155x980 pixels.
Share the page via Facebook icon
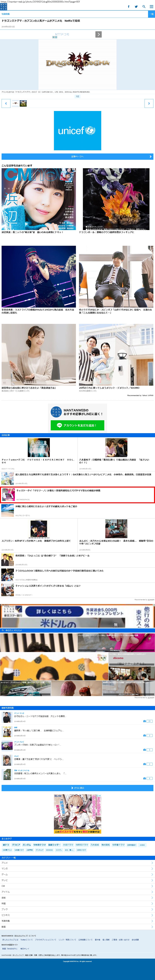coord(128,6)
